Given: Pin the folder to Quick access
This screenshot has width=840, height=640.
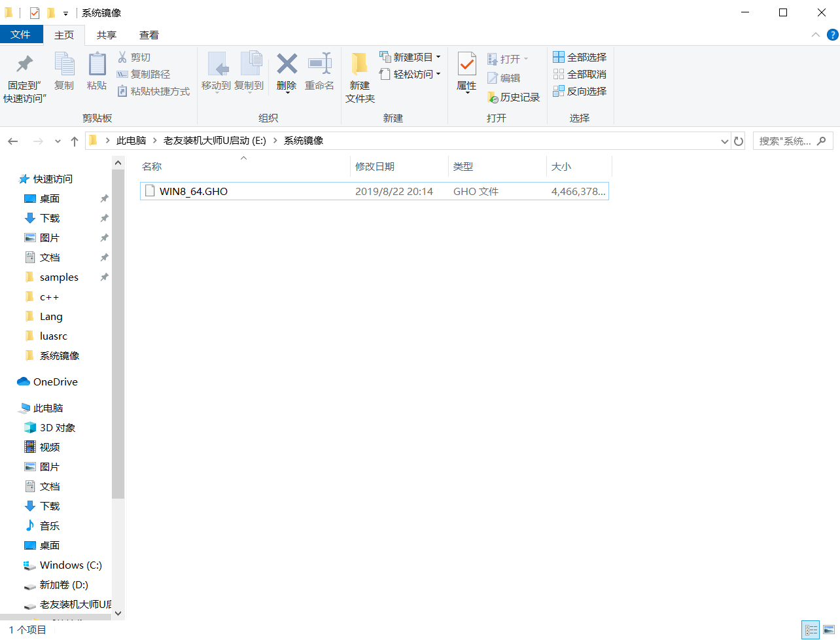Looking at the screenshot, I should point(25,78).
